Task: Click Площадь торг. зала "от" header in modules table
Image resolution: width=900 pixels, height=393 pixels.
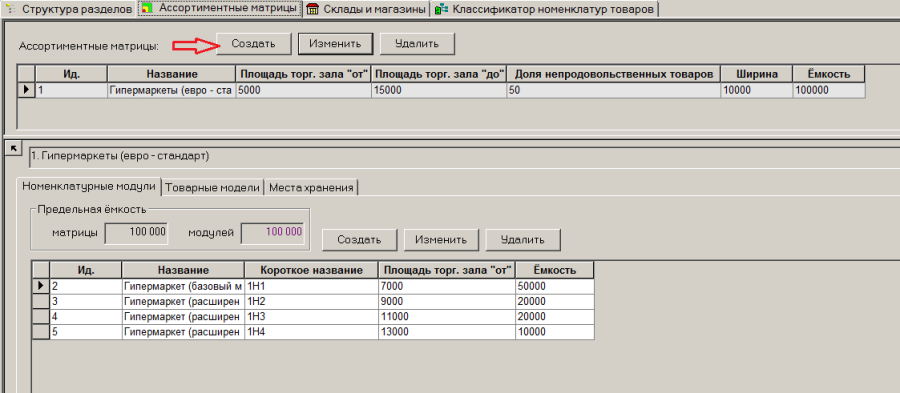Action: pos(447,270)
